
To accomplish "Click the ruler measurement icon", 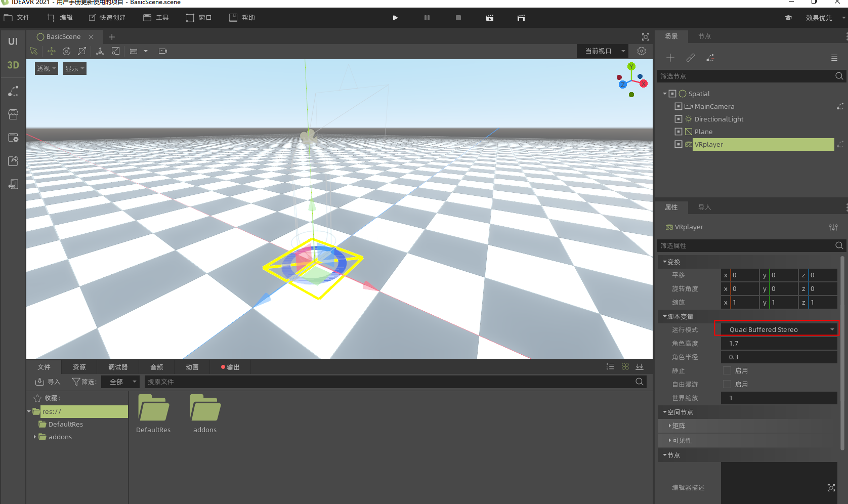I will [134, 51].
